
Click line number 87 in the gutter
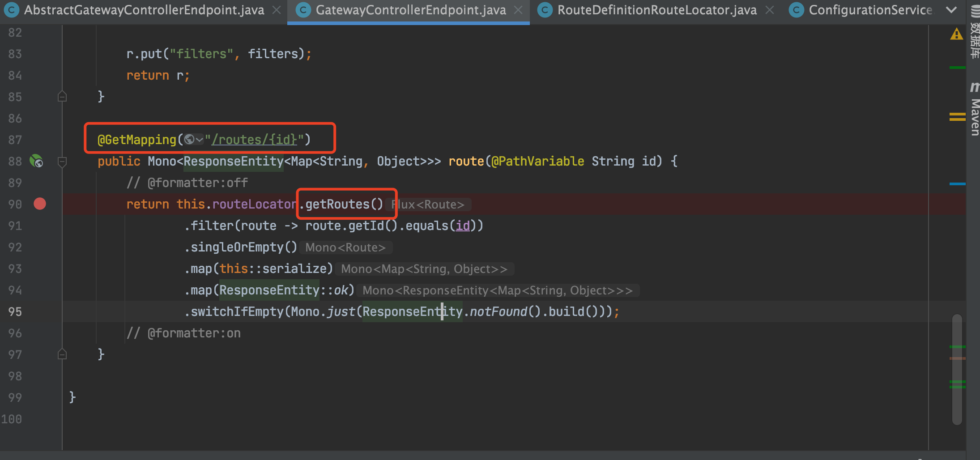click(x=15, y=140)
